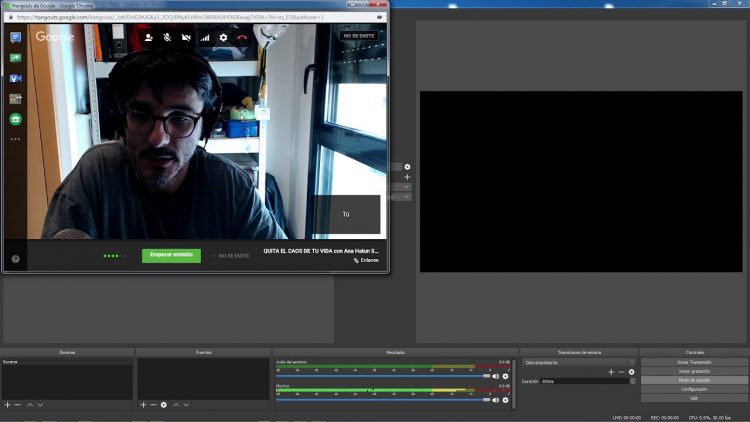Screen dimensions: 750x422
Task: Mute the desktop audio speaker icon
Action: pyautogui.click(x=496, y=376)
